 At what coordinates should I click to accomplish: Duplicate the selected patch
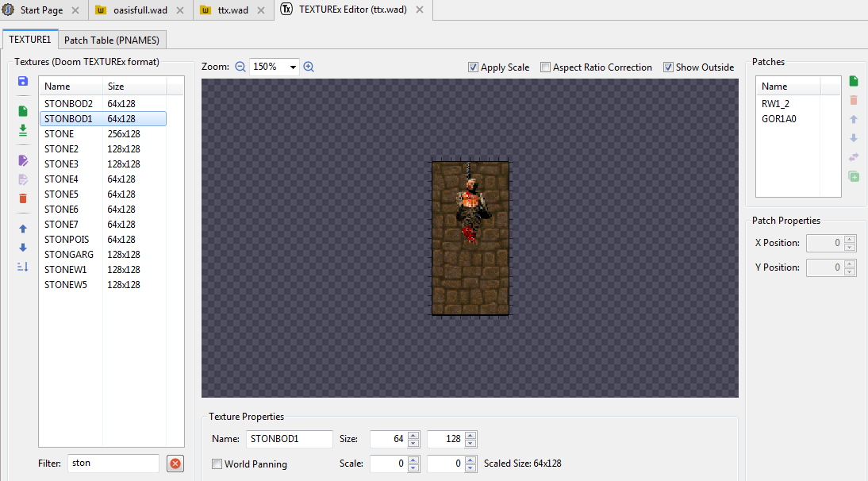click(x=854, y=176)
